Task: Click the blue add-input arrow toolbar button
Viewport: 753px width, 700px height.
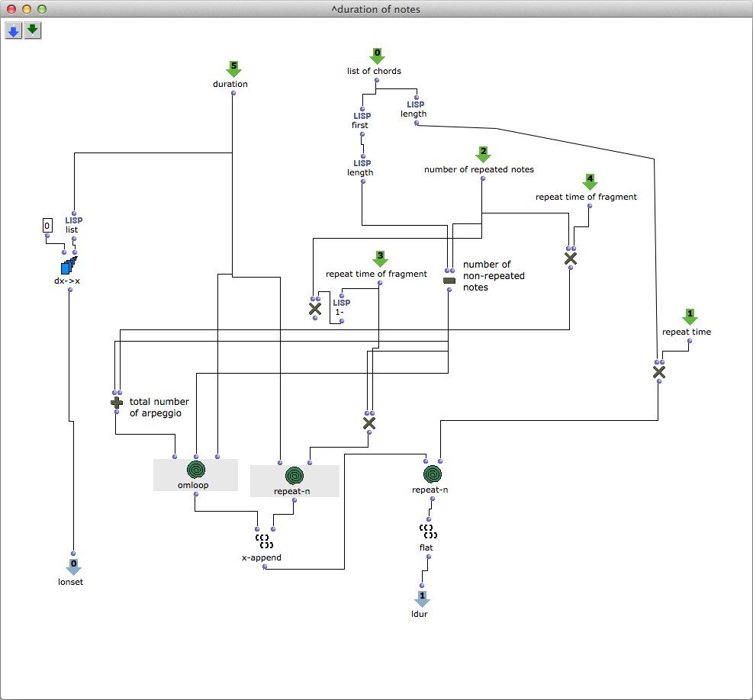Action: click(14, 31)
